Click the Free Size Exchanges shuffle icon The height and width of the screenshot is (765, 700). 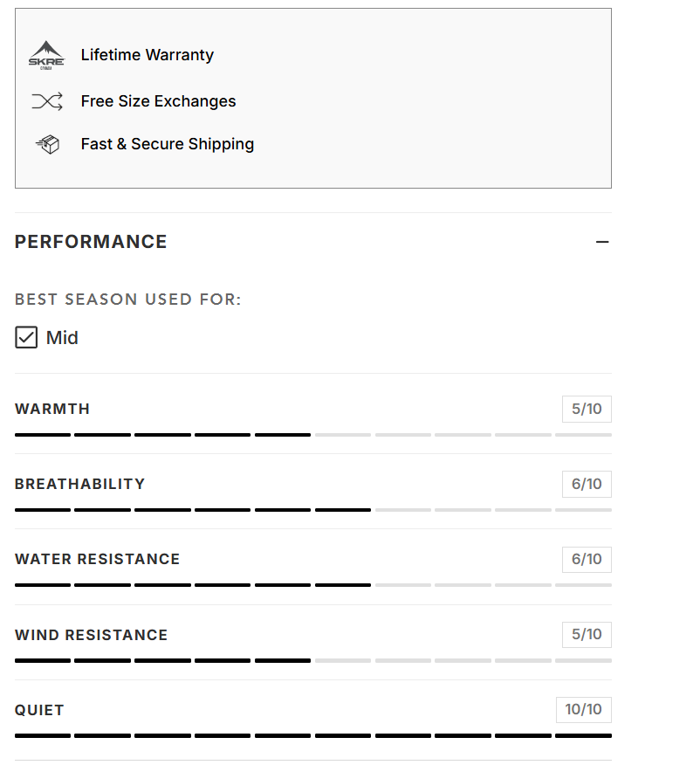(47, 101)
